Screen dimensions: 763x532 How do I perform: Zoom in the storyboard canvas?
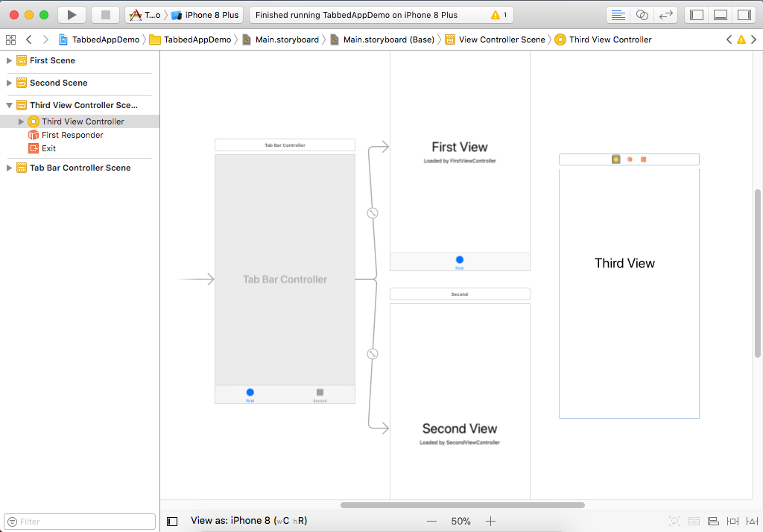(x=490, y=522)
